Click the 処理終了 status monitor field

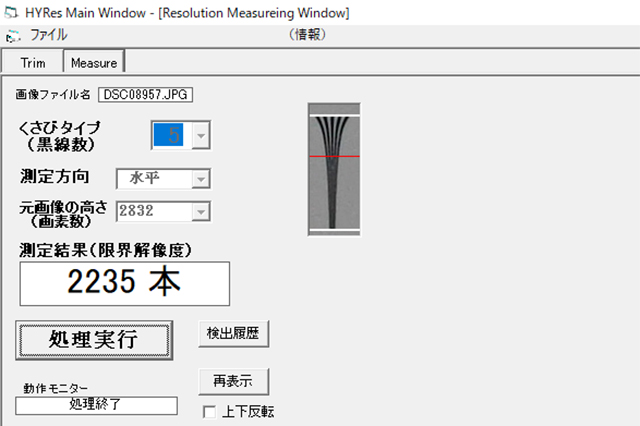pos(96,405)
